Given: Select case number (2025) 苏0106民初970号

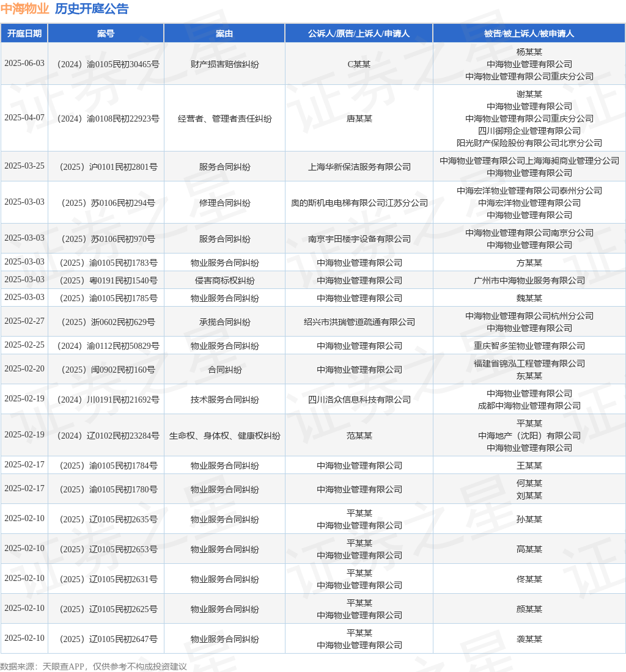Looking at the screenshot, I should 108,239.
